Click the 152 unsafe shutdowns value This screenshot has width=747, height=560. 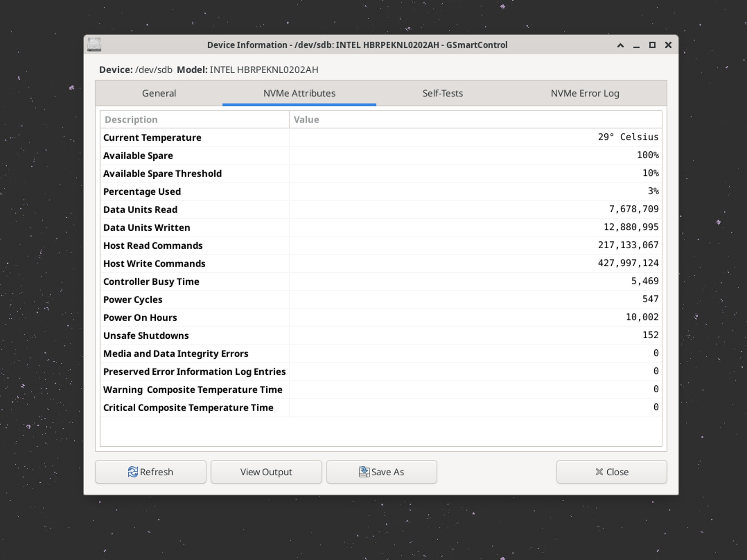(651, 335)
